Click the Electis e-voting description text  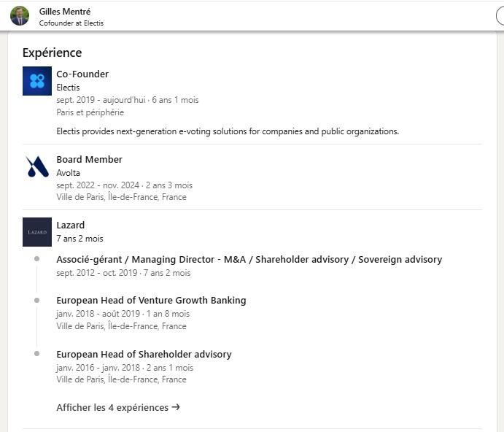(x=228, y=131)
